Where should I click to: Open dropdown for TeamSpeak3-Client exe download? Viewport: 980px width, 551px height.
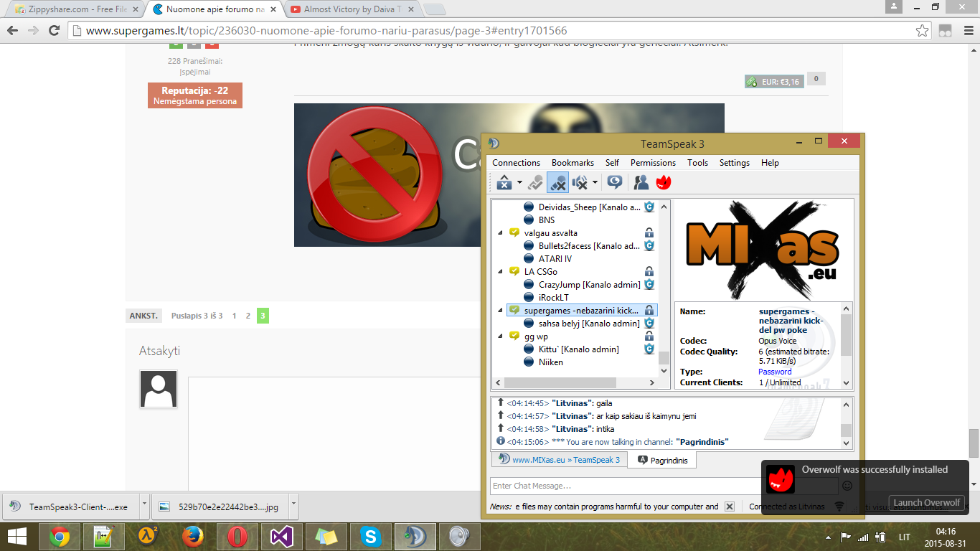tap(144, 505)
